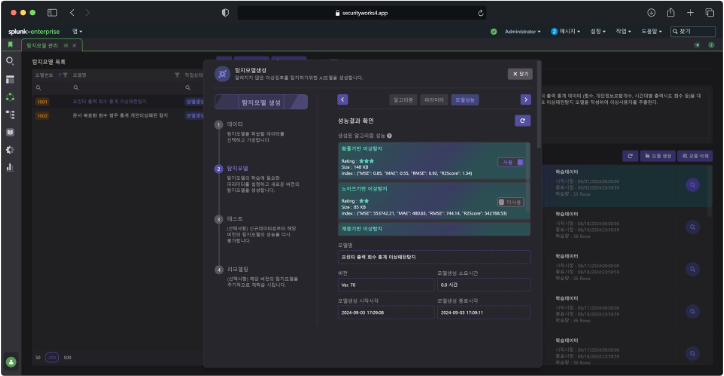Open the Administrator dropdown menu
Image resolution: width=724 pixels, height=376 pixels.
[x=522, y=31]
